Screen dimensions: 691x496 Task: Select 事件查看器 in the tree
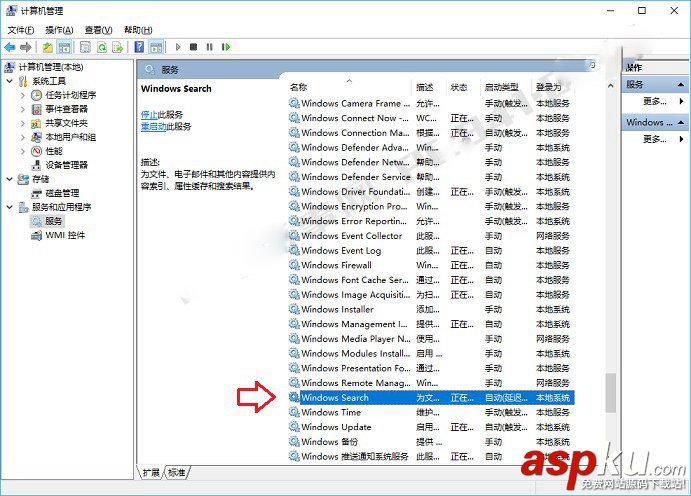67,109
